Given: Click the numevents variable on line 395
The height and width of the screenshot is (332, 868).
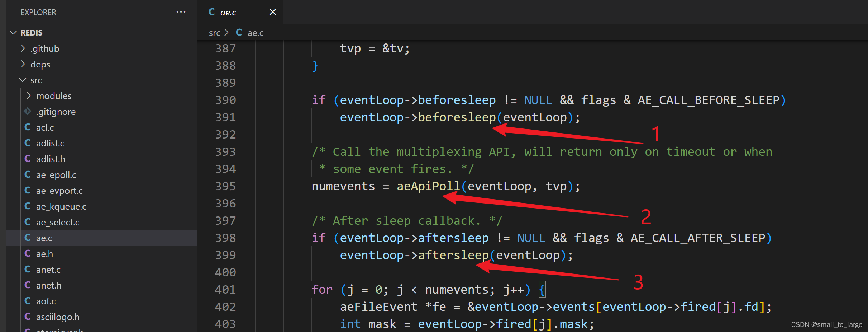Looking at the screenshot, I should coord(343,186).
